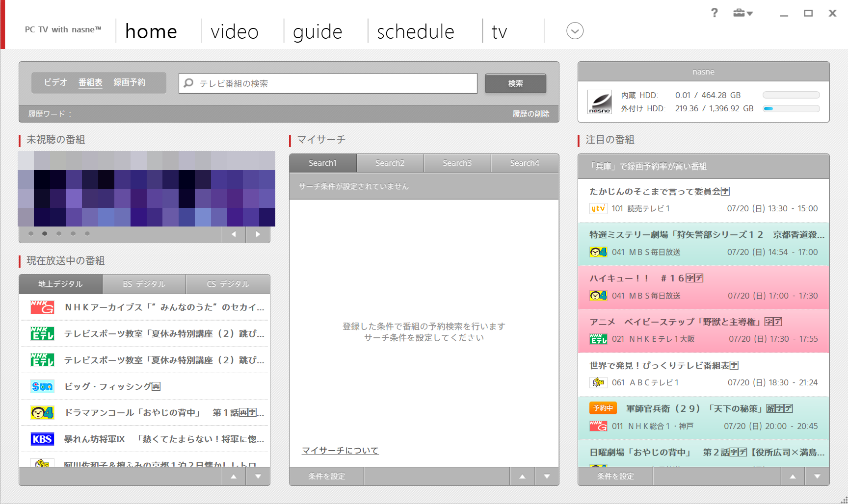This screenshot has width=848, height=504.
Task: Switch to the guide tab
Action: [318, 32]
